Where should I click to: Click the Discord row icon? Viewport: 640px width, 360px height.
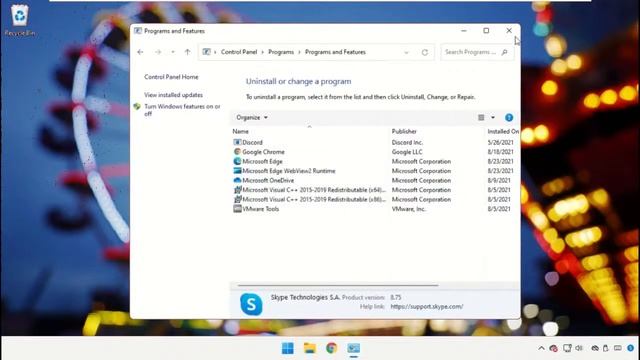(x=237, y=142)
